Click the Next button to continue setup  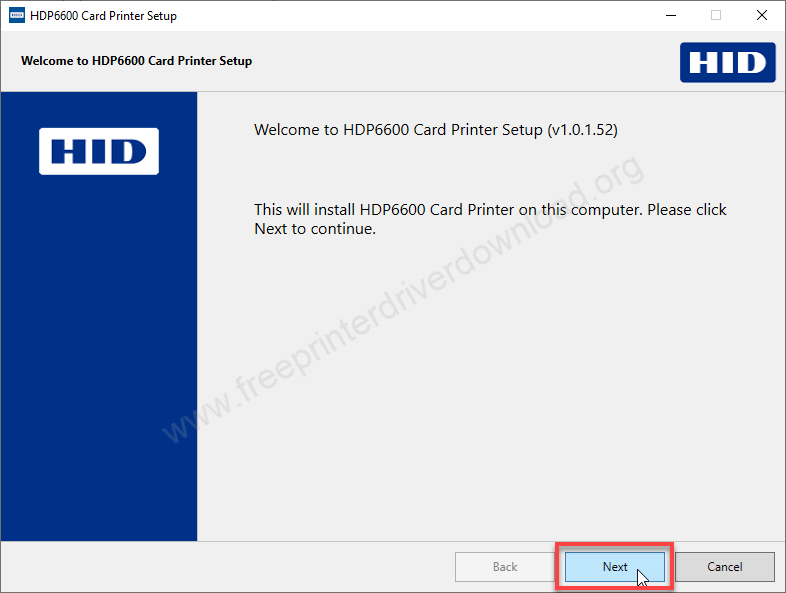pyautogui.click(x=615, y=567)
